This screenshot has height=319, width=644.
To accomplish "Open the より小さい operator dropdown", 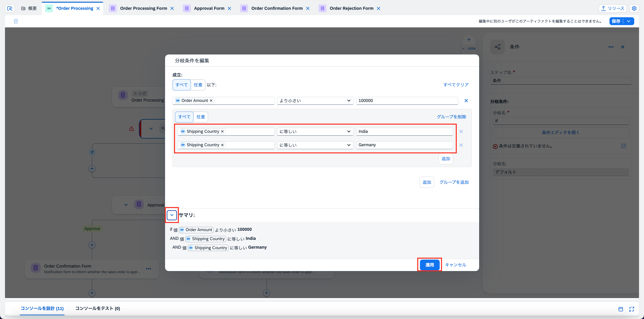I will point(315,100).
